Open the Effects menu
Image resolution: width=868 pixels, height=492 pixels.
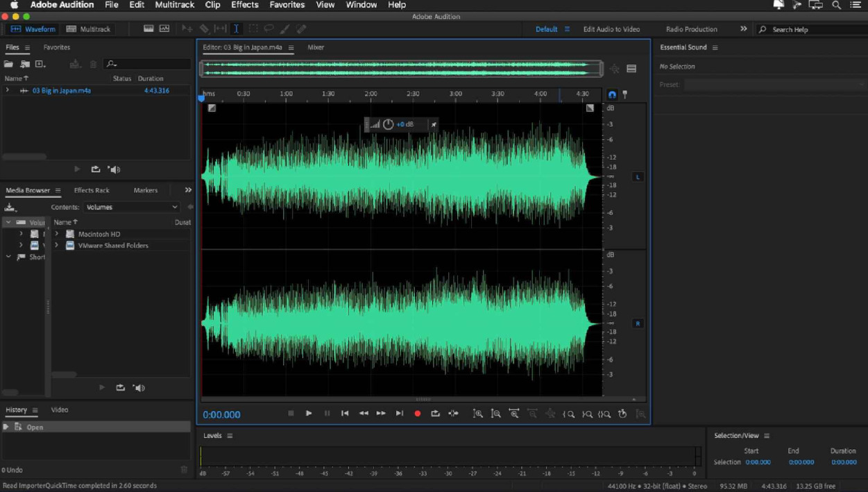(244, 5)
